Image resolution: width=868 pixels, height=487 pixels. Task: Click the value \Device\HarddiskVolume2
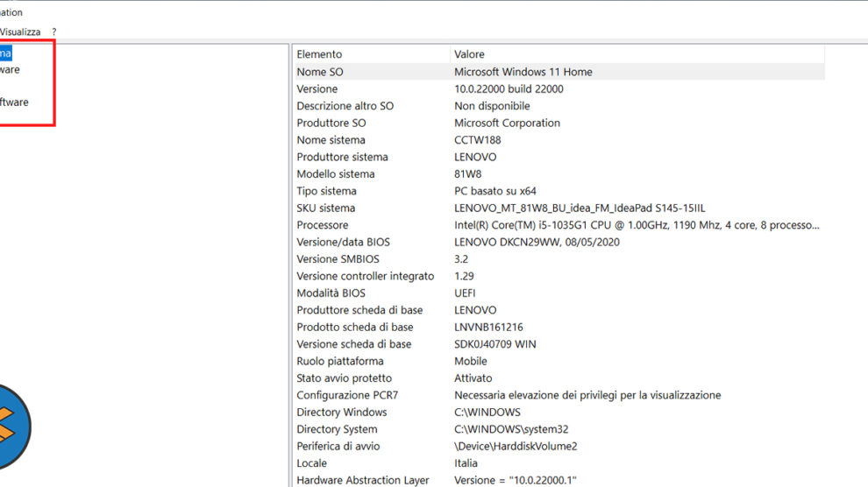tap(516, 447)
